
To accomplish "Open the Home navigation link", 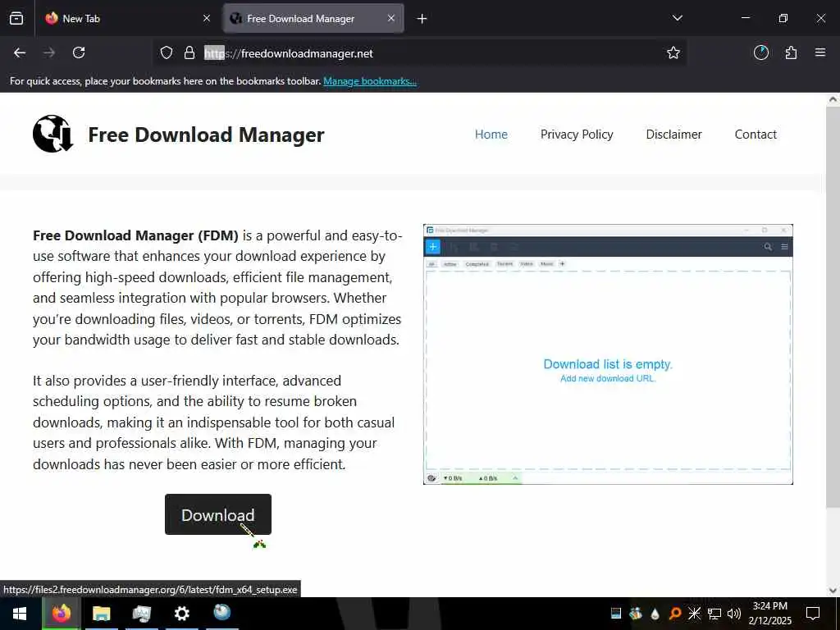I will (491, 135).
